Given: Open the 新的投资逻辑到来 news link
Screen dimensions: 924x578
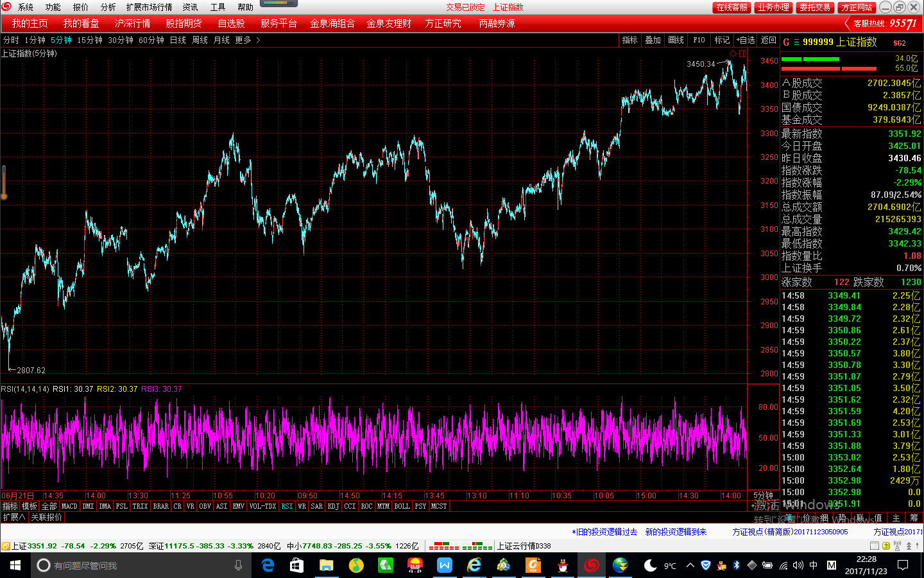Looking at the screenshot, I should pos(676,532).
